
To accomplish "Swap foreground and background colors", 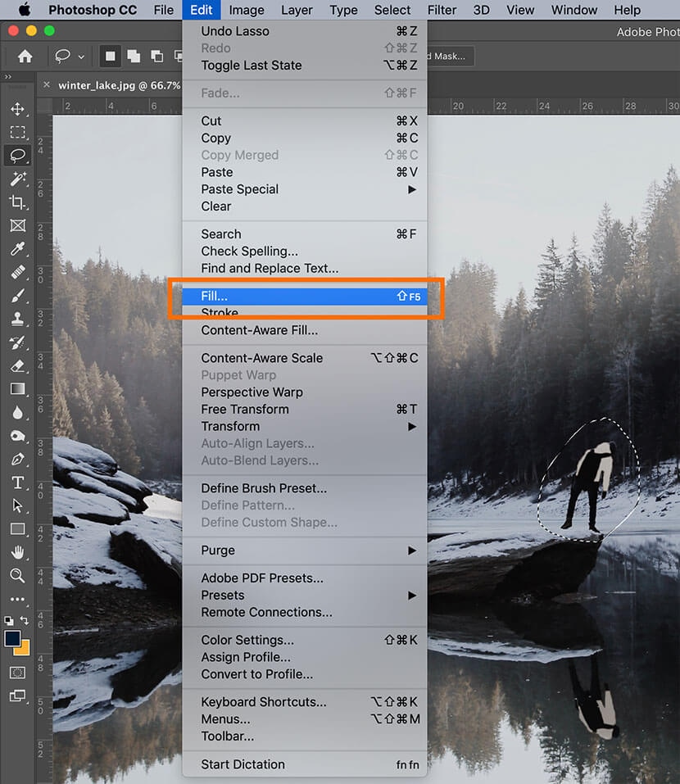I will tap(24, 622).
